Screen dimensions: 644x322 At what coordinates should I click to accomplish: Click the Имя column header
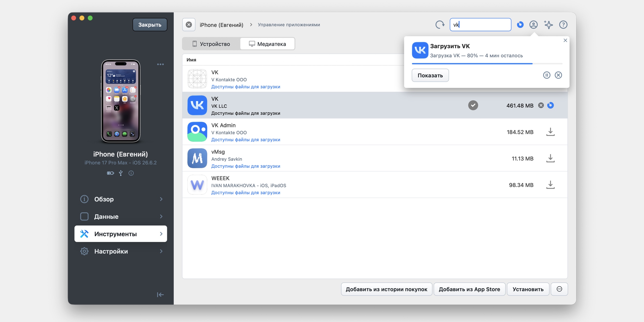pyautogui.click(x=191, y=60)
